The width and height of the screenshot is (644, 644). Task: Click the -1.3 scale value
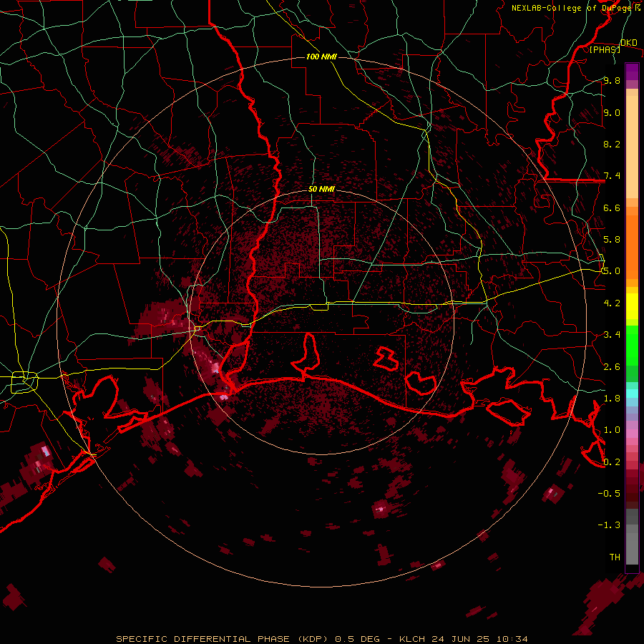609,525
